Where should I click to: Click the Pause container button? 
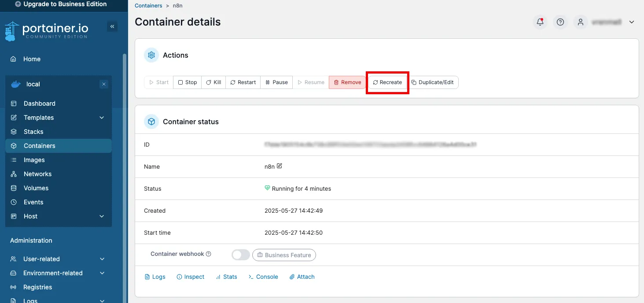click(276, 82)
